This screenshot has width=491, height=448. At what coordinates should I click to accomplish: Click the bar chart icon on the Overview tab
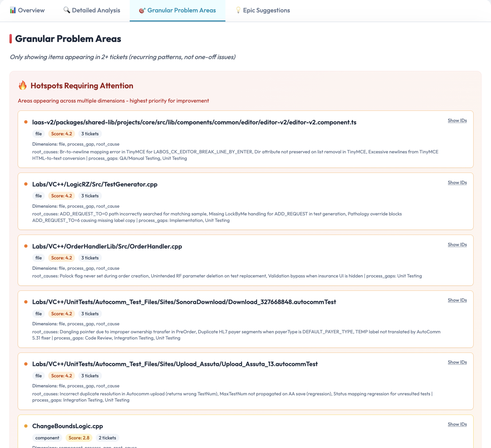tap(13, 10)
